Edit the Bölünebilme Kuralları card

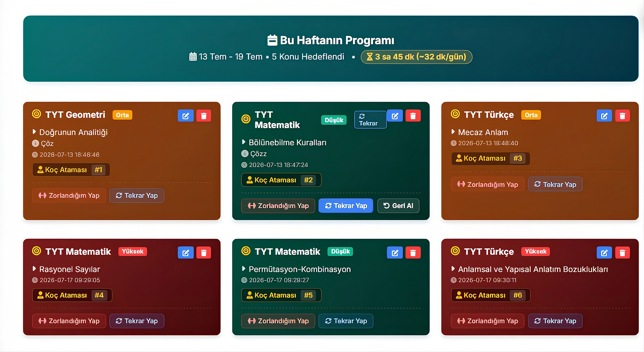pyautogui.click(x=395, y=116)
